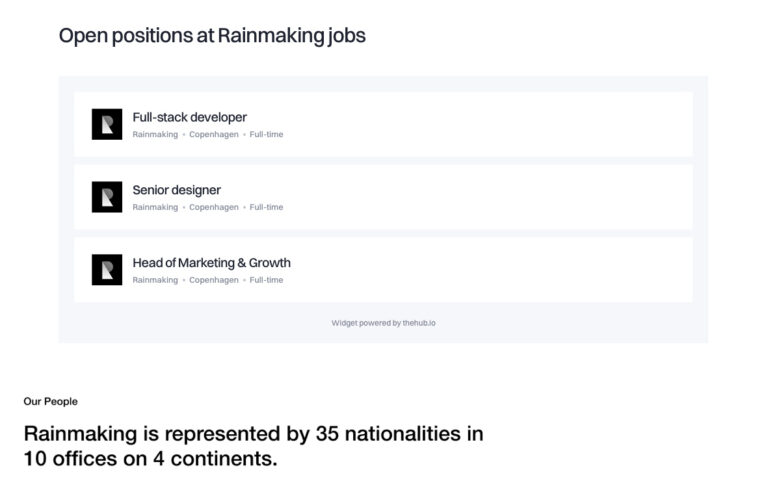
Task: Click Full-time label under Senior designer
Action: (266, 207)
